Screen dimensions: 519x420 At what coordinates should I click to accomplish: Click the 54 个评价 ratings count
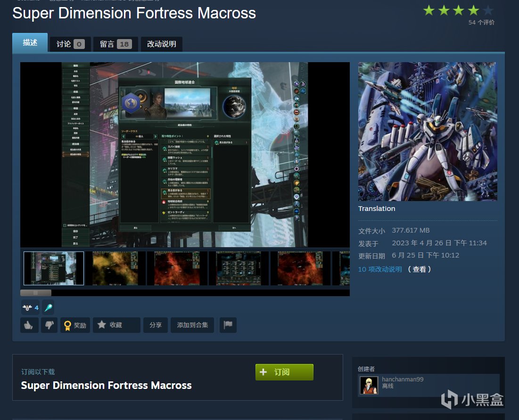pyautogui.click(x=481, y=23)
